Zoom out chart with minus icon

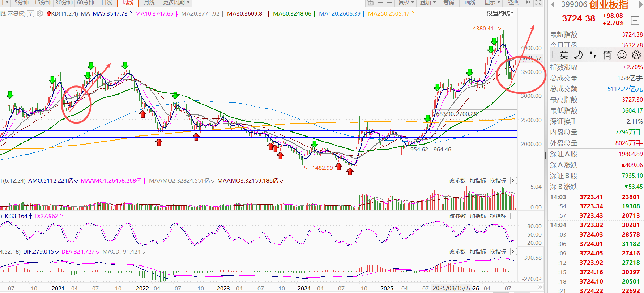point(390,3)
